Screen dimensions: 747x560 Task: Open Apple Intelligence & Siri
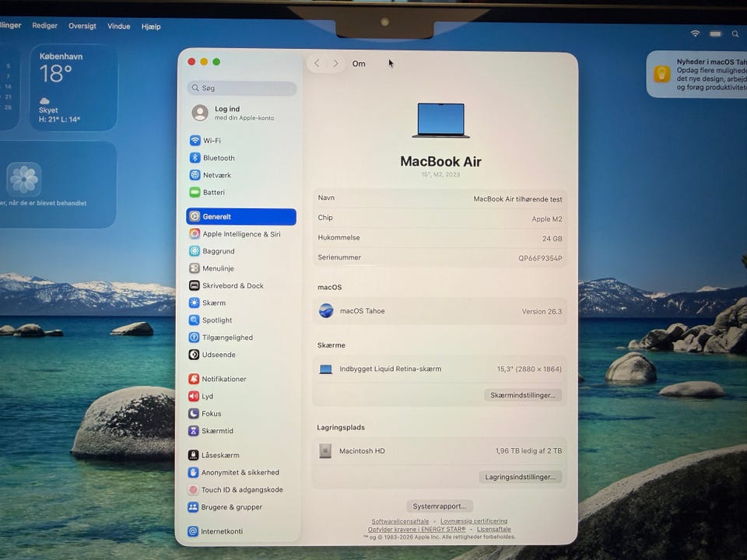click(235, 234)
